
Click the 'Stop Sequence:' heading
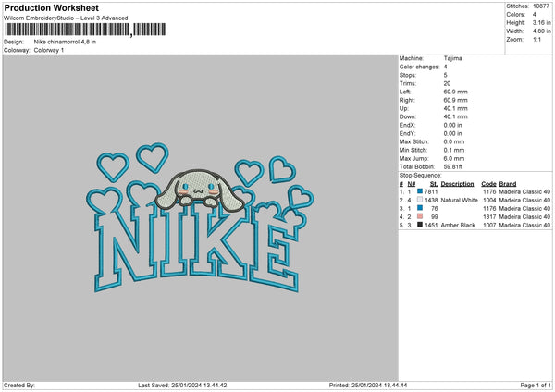click(x=421, y=176)
